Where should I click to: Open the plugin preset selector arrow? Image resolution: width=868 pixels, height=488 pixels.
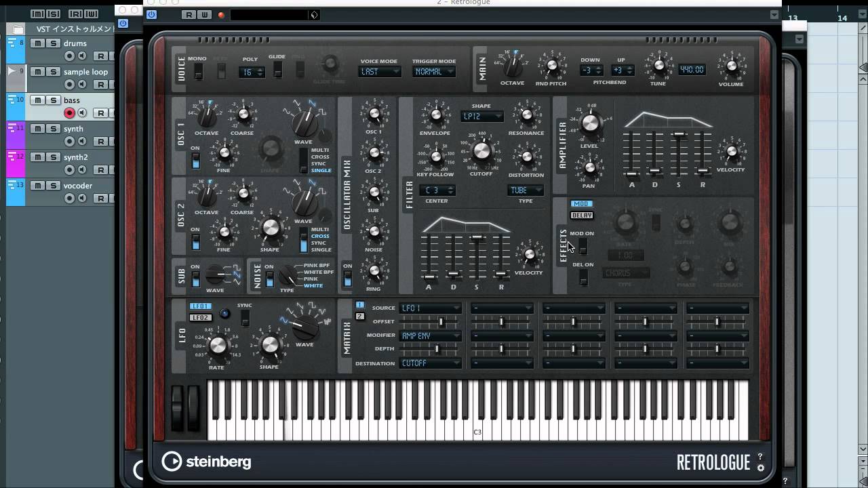click(x=314, y=15)
